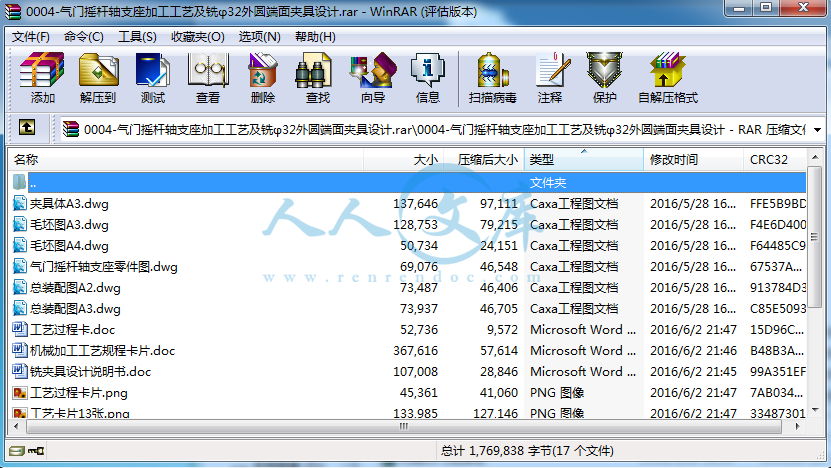Click the drive icon in status bar
The width and height of the screenshot is (831, 468).
16,451
